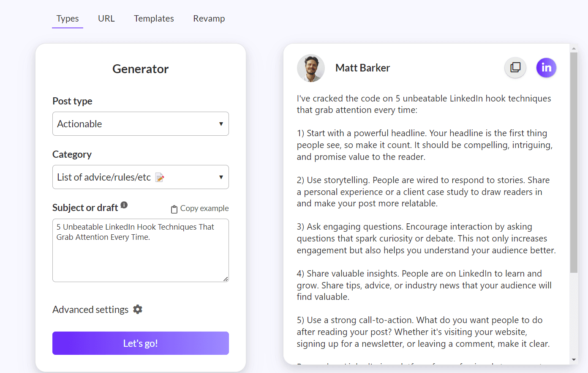Image resolution: width=588 pixels, height=373 pixels.
Task: Expand the Category dropdown list
Action: pyautogui.click(x=141, y=177)
